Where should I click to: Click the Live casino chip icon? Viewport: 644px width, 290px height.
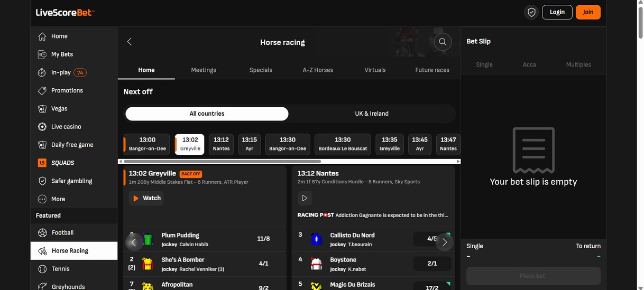[42, 127]
